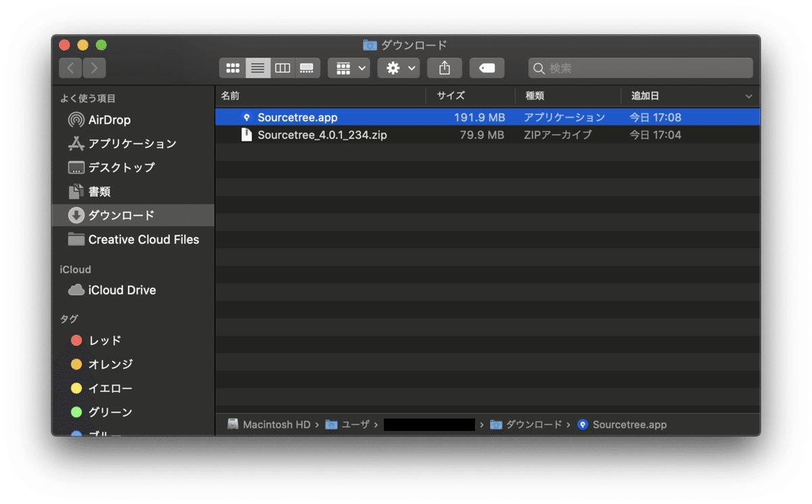Click ダウンロード in the path bar
The width and height of the screenshot is (812, 504).
pos(526,425)
